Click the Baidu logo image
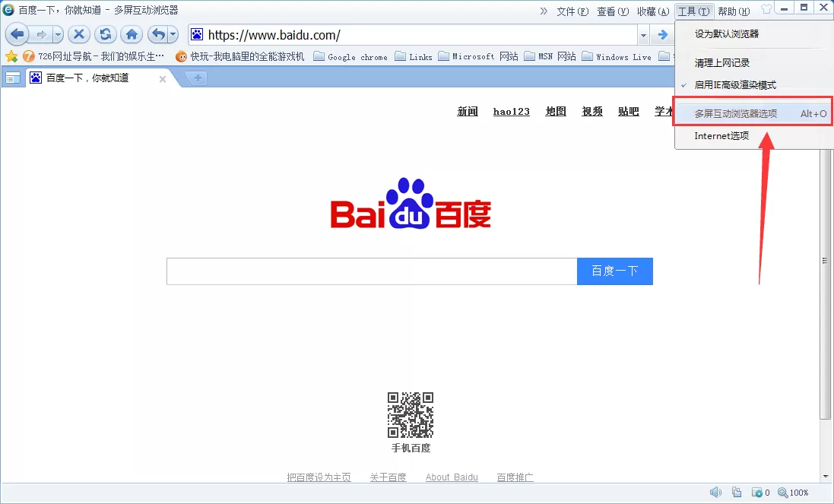The image size is (834, 504). pos(411,203)
